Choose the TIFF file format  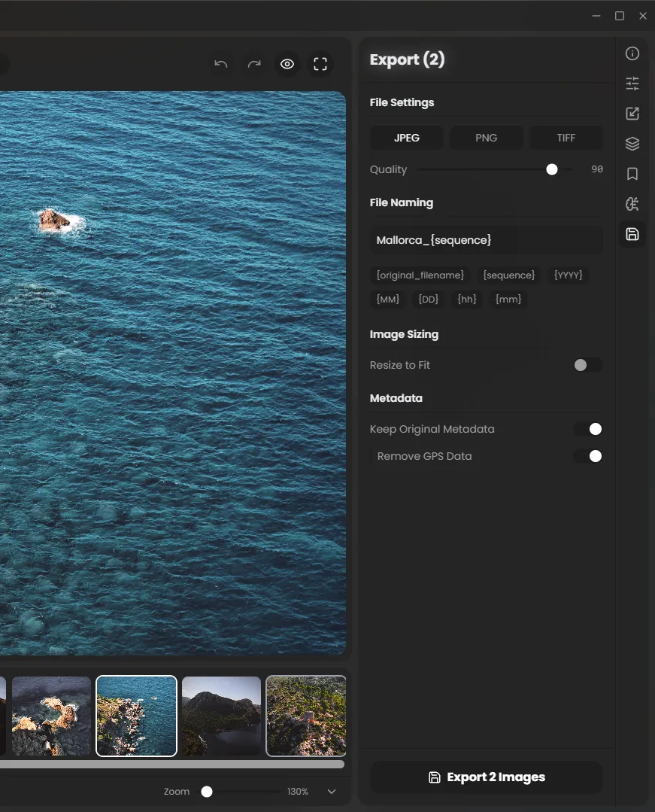pos(566,138)
